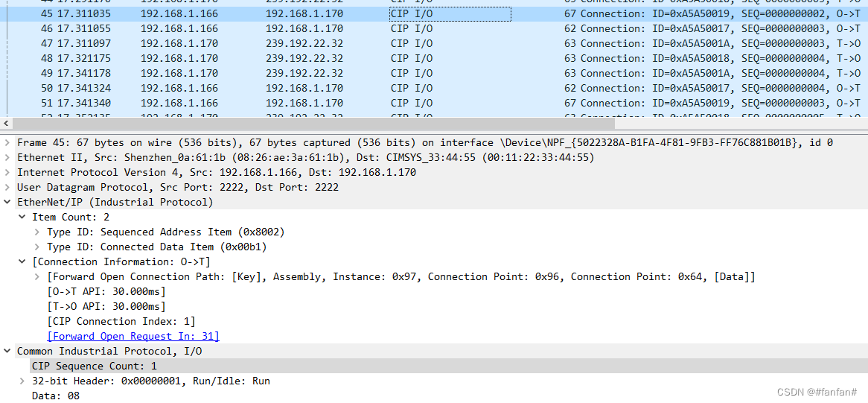Select the Data: 08 field
The image size is (868, 403).
click(55, 396)
